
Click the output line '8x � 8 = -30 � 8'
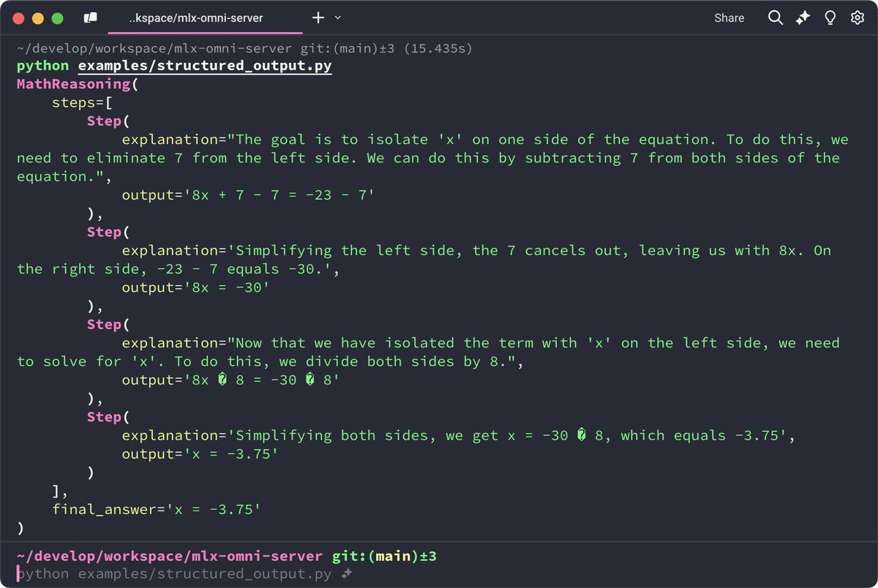pyautogui.click(x=231, y=380)
